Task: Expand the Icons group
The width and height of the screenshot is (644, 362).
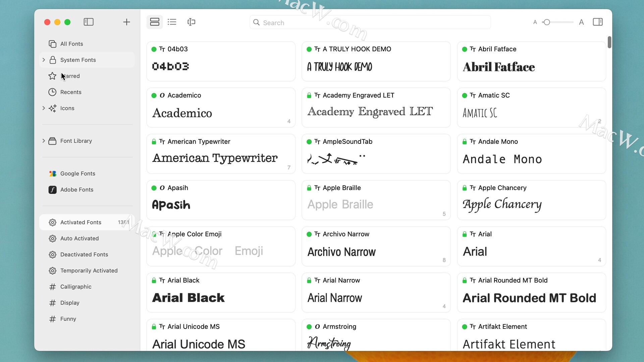Action: 44,108
